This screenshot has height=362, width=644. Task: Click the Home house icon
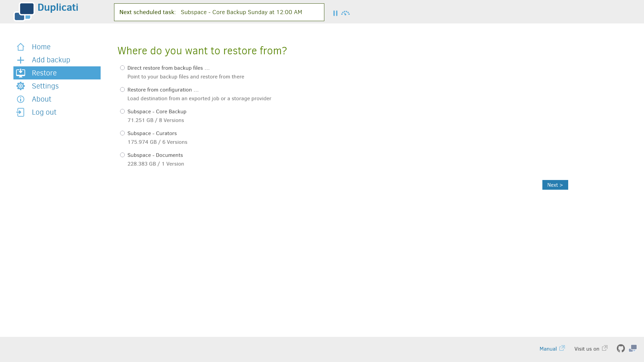tap(21, 47)
